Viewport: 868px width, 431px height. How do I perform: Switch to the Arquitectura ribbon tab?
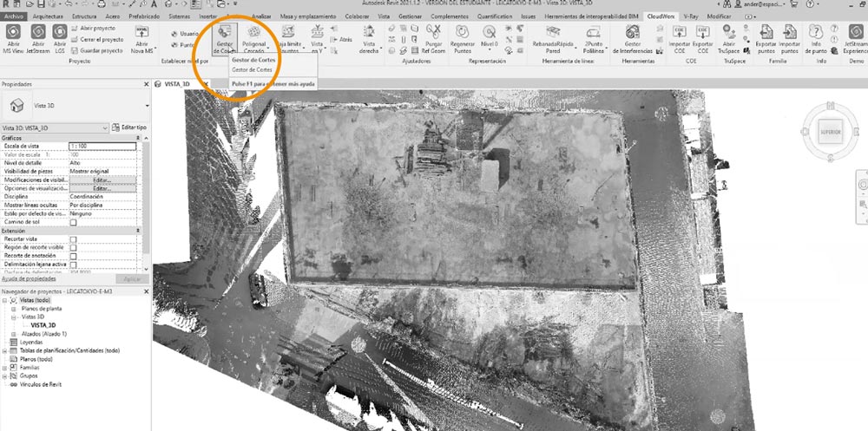[x=48, y=16]
